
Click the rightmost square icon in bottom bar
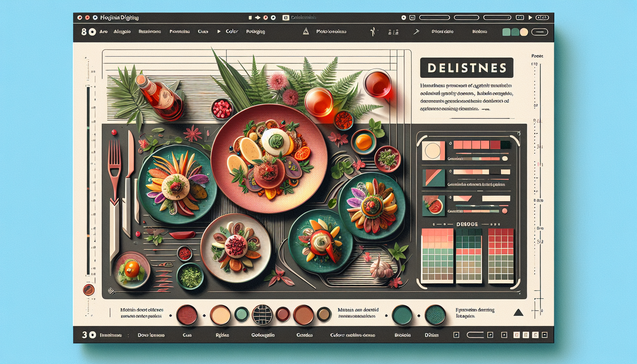tap(545, 335)
